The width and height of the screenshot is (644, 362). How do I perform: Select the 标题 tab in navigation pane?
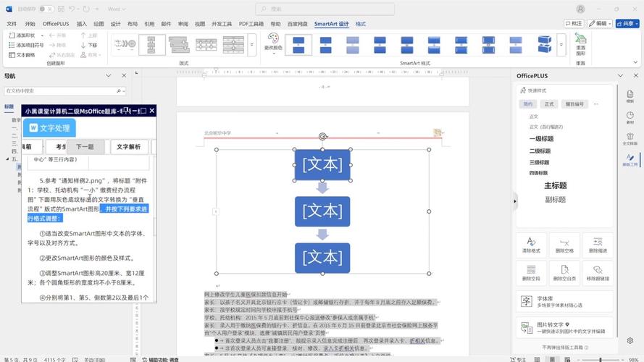(9, 106)
